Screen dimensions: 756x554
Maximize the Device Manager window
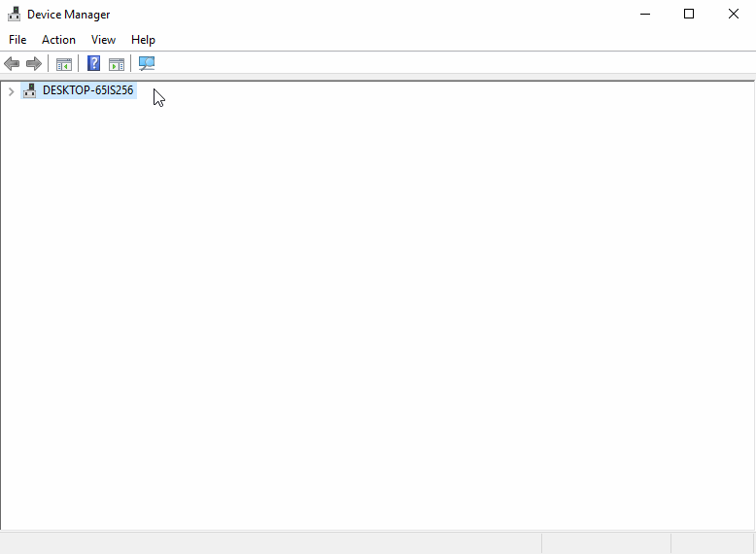pos(689,15)
